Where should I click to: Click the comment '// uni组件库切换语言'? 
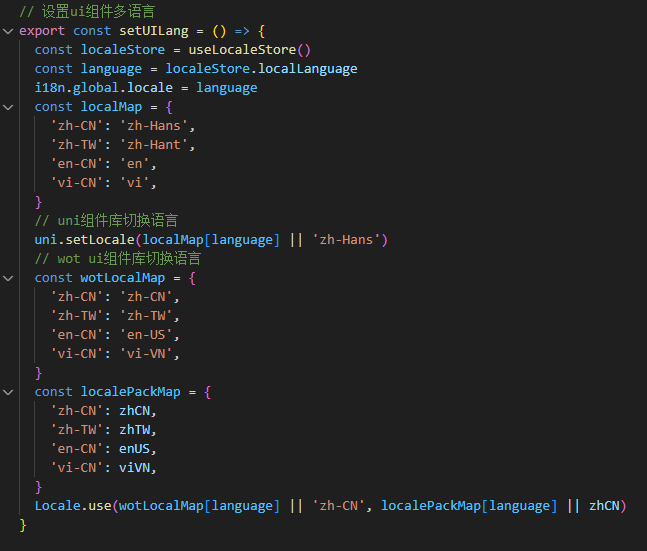[106, 221]
